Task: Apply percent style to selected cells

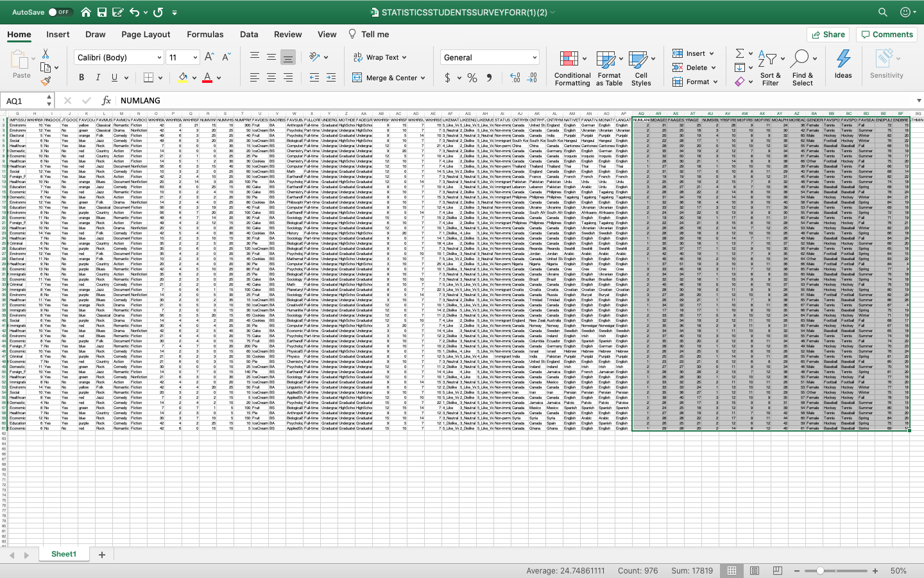Action: tap(472, 78)
